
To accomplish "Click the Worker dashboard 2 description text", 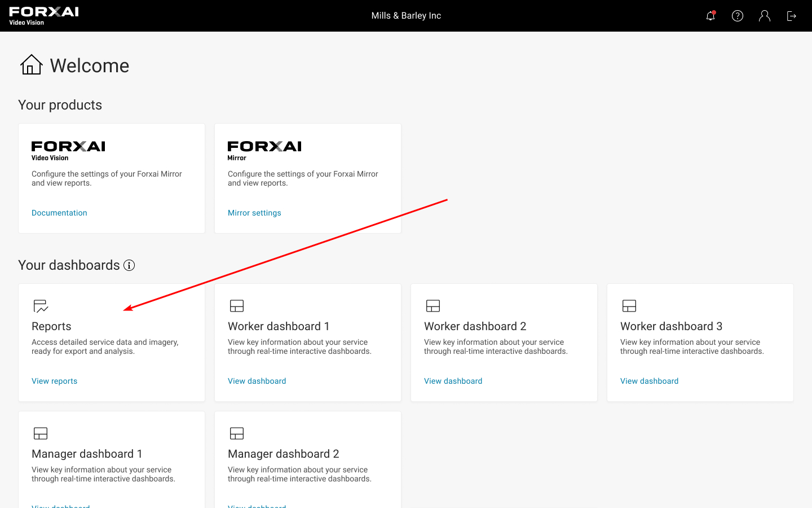I will tap(496, 347).
